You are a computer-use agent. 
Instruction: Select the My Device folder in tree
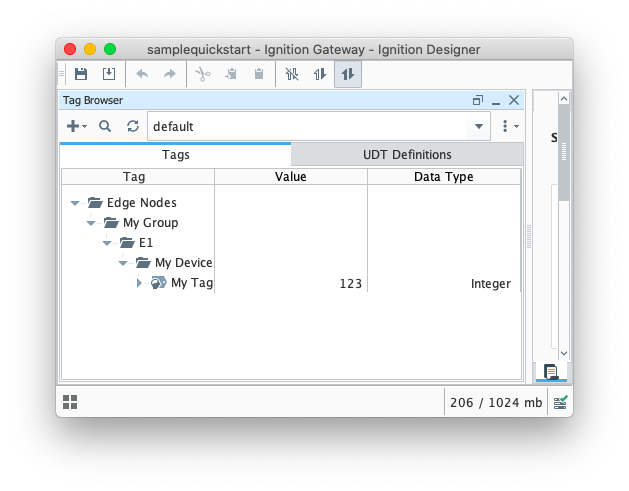[x=183, y=263]
